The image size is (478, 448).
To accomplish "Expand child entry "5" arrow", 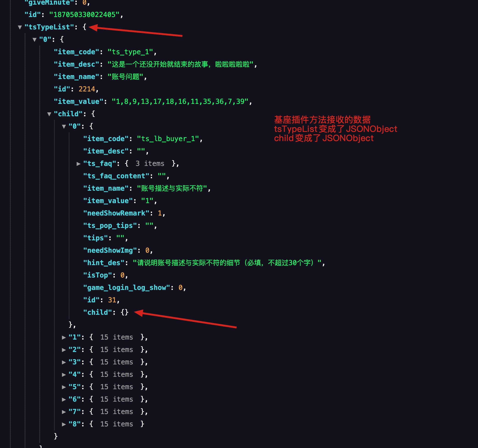I will pos(64,387).
